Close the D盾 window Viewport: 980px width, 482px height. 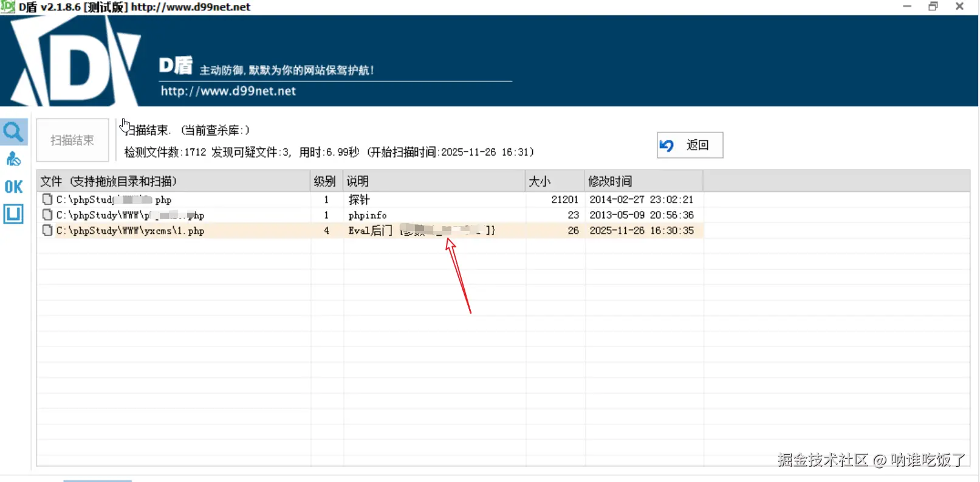click(959, 6)
